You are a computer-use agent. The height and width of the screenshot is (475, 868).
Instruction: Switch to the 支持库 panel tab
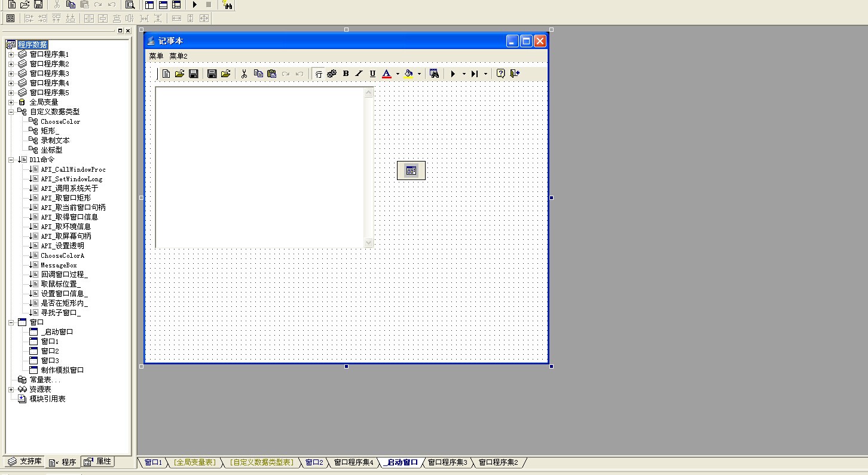point(25,462)
